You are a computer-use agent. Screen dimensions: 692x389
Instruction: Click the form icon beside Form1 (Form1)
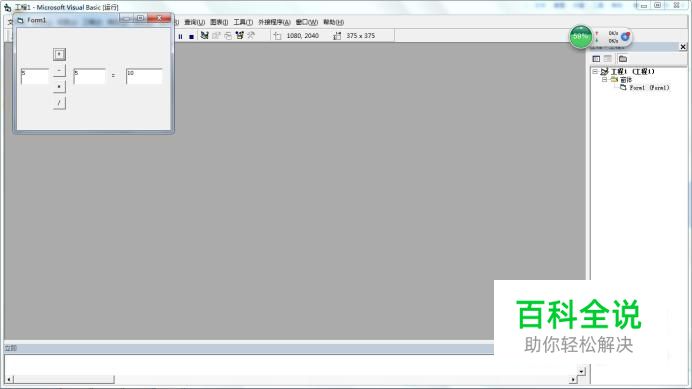point(623,87)
